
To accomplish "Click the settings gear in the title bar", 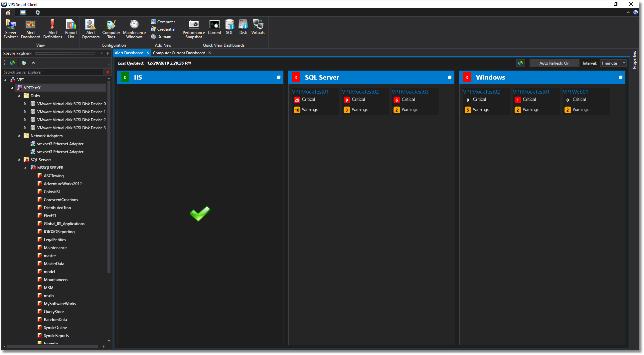I will click(x=38, y=12).
